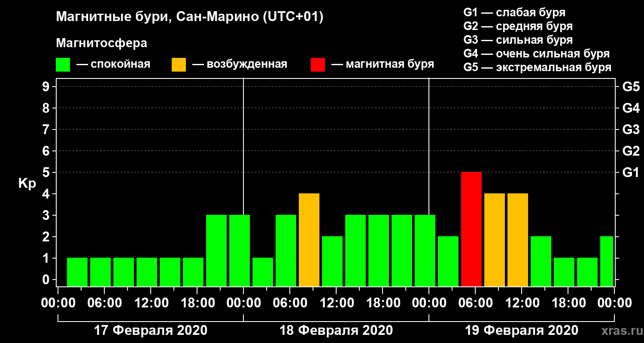Viewport: 644px width, 343px height.
Task: Click the 'G3' label on the right axis
Action: pos(631,129)
